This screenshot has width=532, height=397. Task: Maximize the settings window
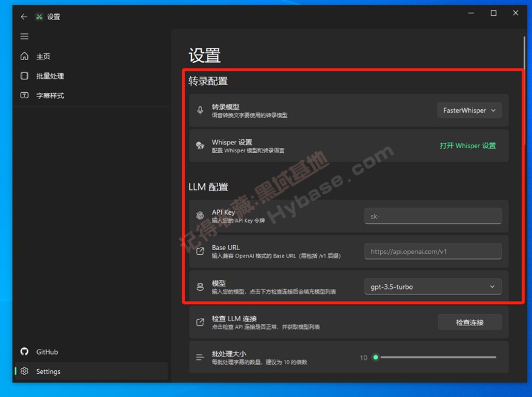493,13
